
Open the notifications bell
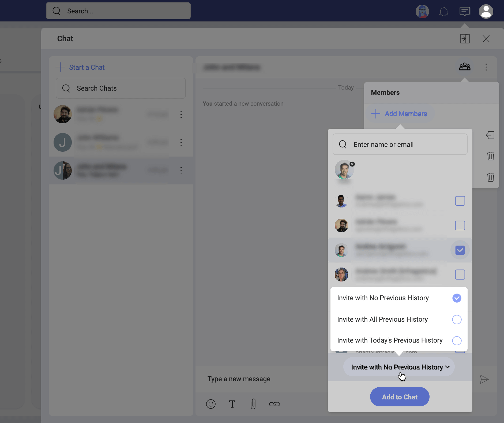443,11
